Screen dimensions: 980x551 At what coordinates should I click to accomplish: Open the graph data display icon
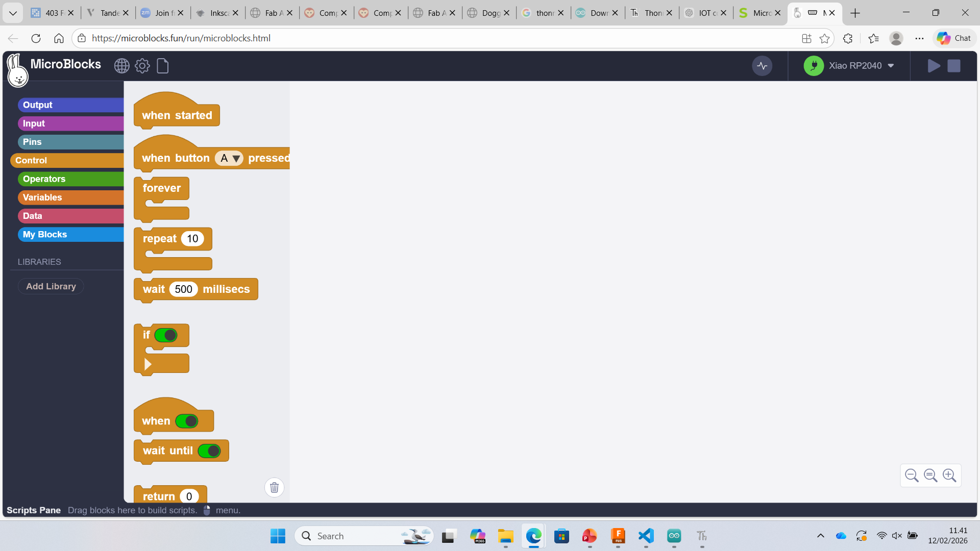[x=762, y=66]
